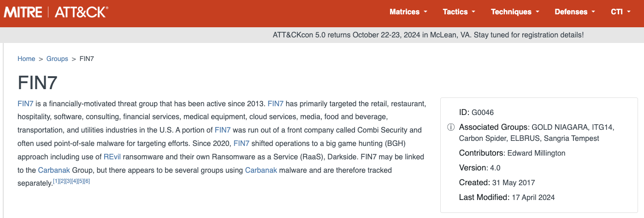
Task: Open the CTI navigation menu
Action: point(620,12)
